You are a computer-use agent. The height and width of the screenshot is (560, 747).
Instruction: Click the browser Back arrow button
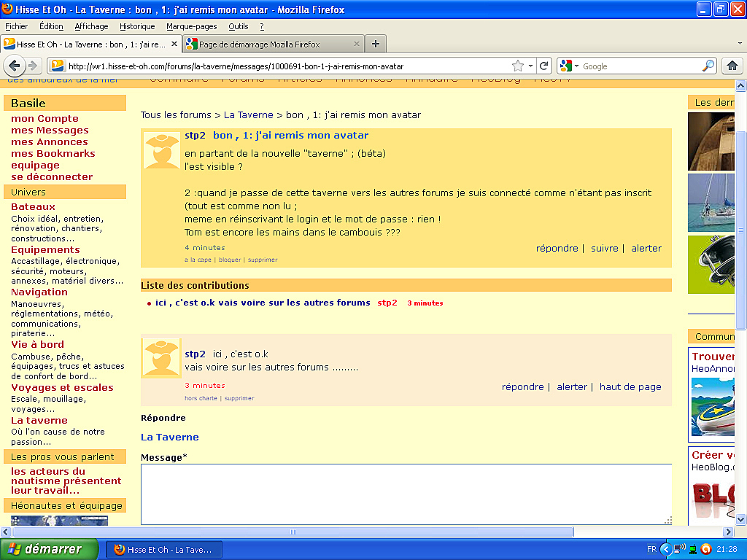(15, 66)
